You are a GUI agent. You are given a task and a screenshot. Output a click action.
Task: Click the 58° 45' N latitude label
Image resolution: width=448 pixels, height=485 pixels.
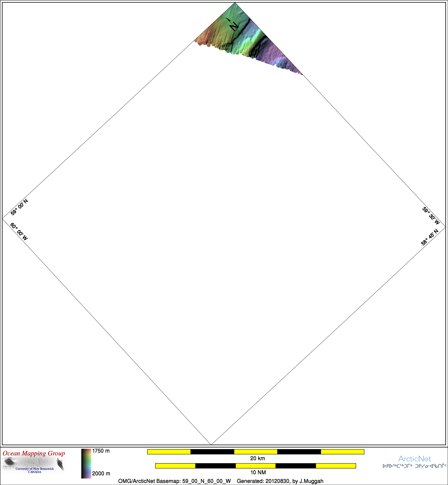pos(430,237)
